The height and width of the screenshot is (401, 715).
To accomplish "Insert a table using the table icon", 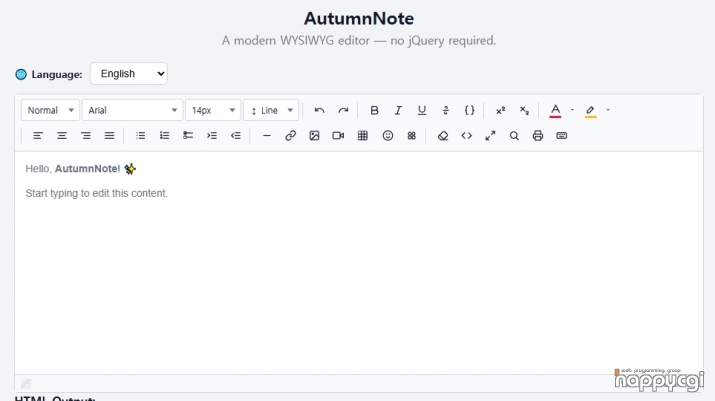I will tap(362, 135).
